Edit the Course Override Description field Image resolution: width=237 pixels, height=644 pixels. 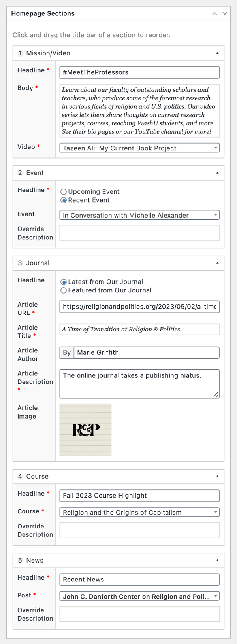[139, 530]
